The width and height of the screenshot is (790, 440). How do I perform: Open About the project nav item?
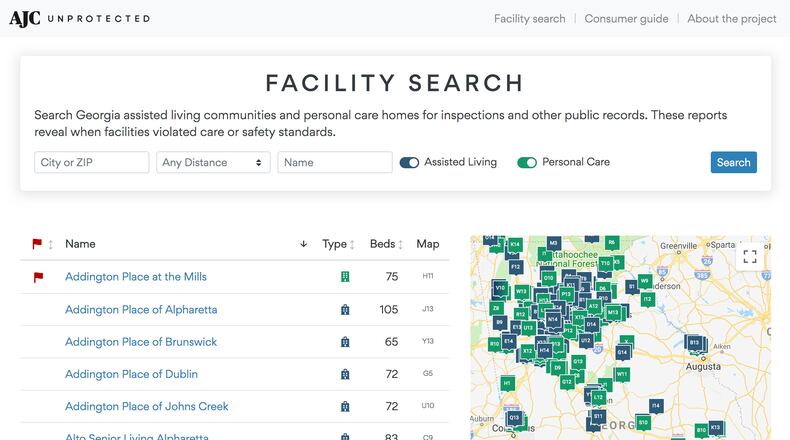pyautogui.click(x=732, y=19)
